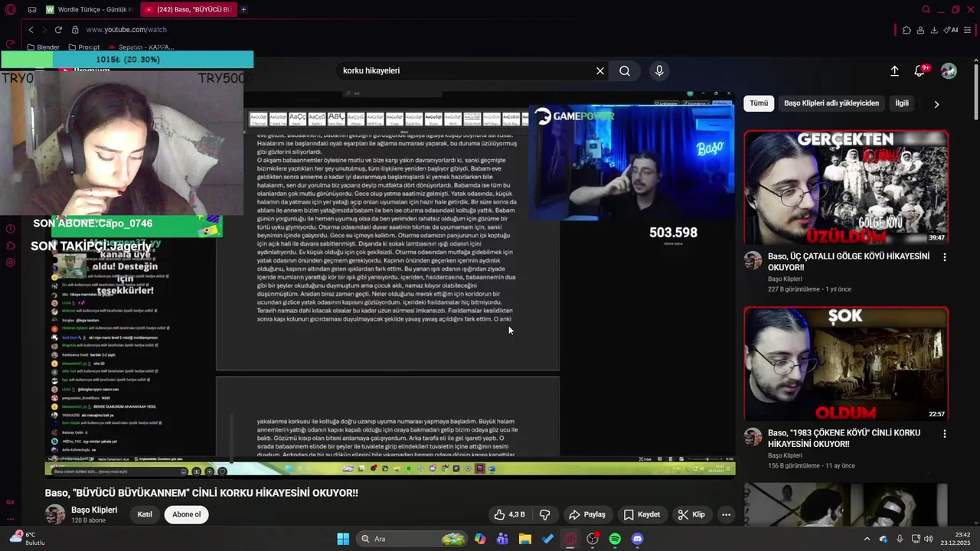Click the Opera logo menu button

[11, 10]
